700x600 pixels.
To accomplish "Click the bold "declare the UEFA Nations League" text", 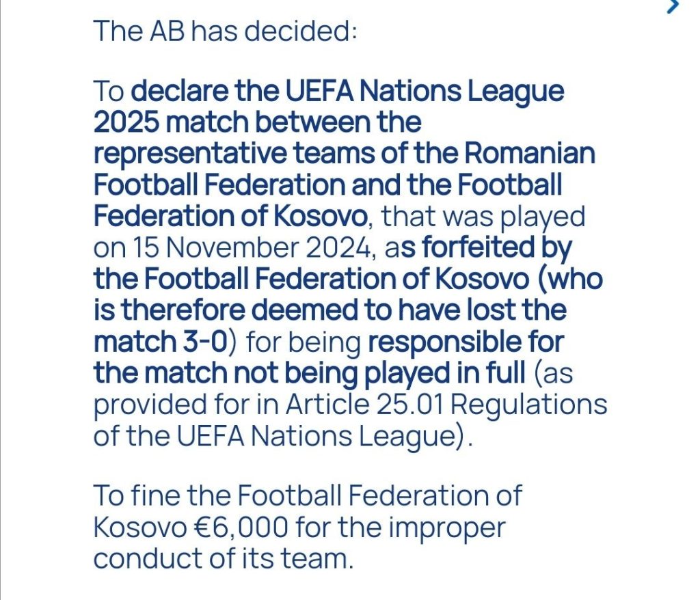I will [x=347, y=92].
